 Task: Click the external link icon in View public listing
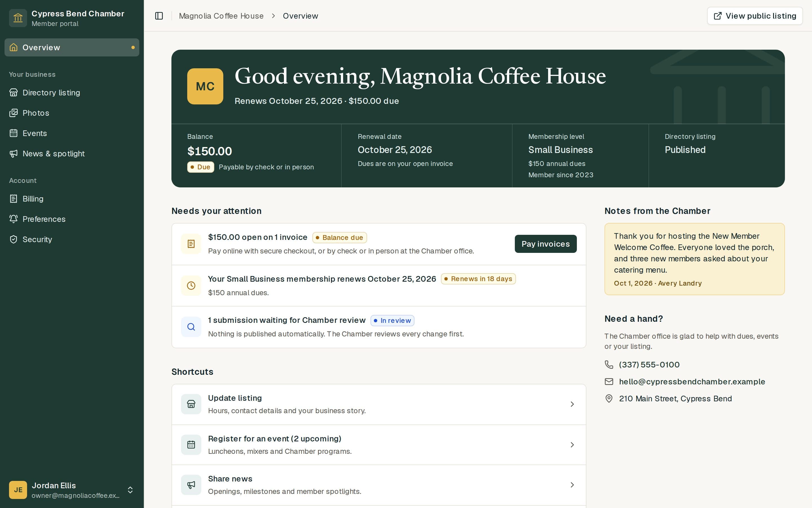pos(717,16)
